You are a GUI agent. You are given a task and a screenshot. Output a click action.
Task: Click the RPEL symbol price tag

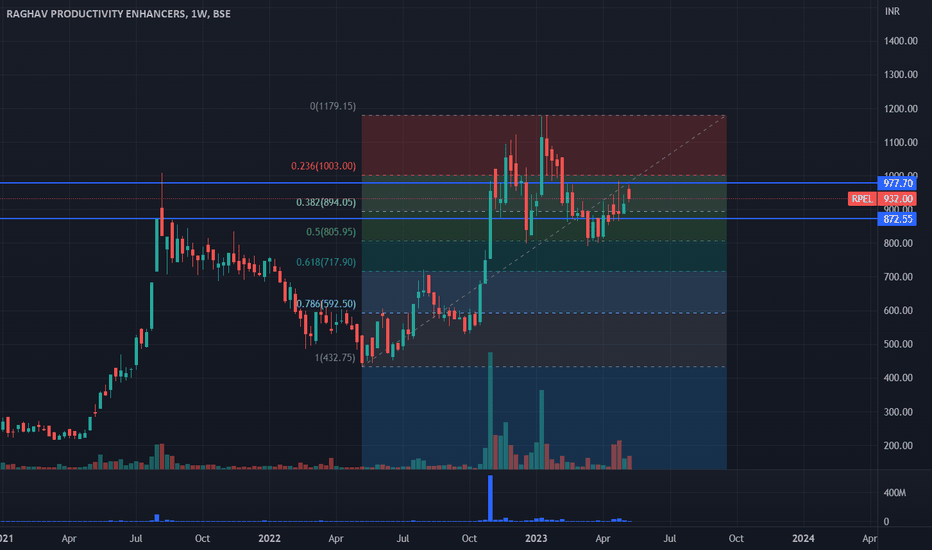[861, 199]
